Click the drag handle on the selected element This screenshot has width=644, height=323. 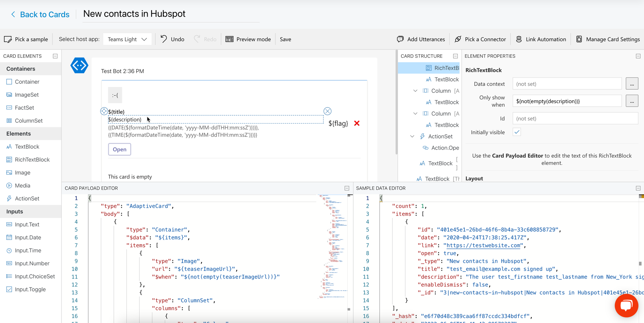coord(104,111)
